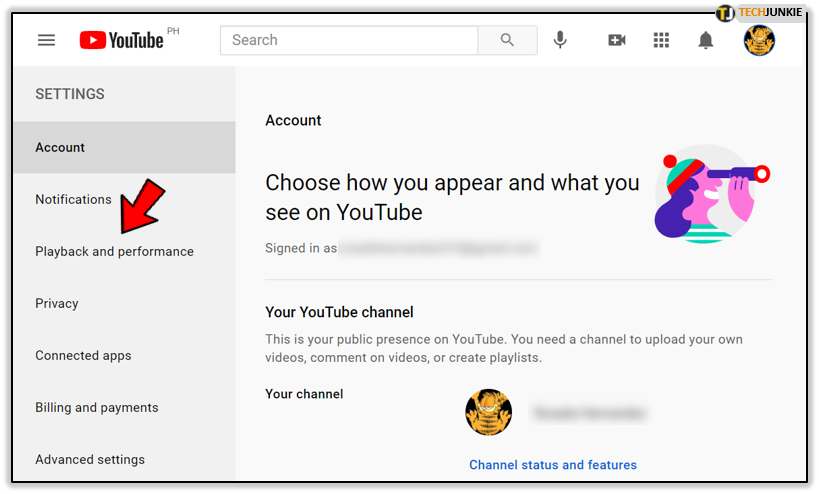819x494 pixels.
Task: Focus the Search input field
Action: coord(349,40)
